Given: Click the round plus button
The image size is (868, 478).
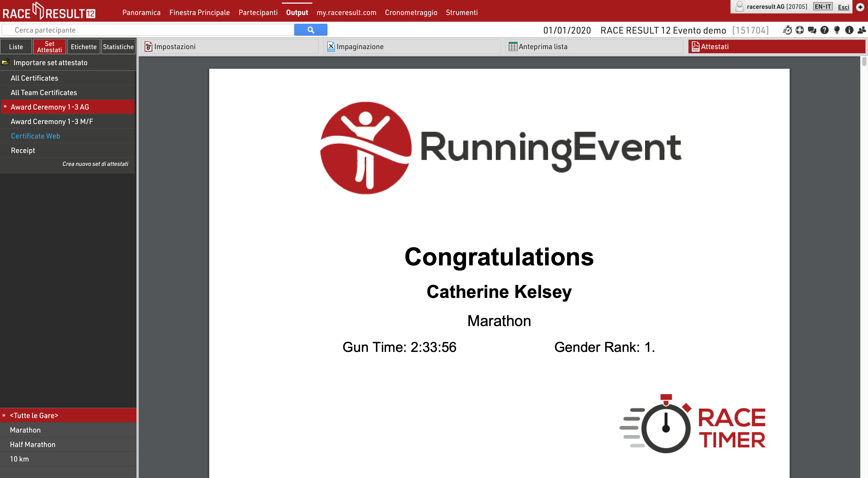Looking at the screenshot, I should click(x=860, y=7).
